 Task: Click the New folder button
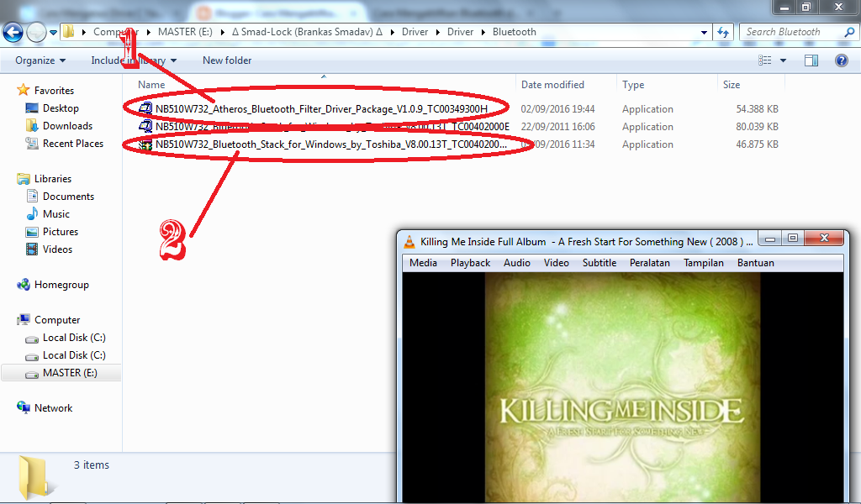(x=227, y=60)
